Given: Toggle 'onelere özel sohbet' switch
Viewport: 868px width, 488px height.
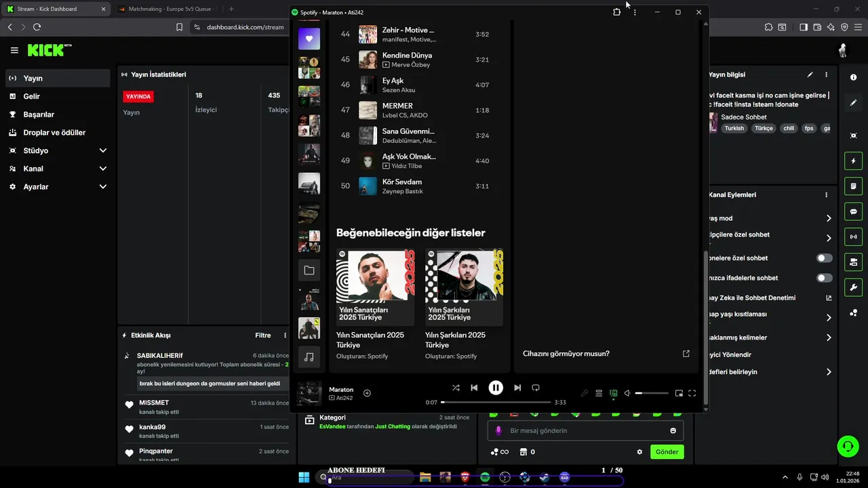Looking at the screenshot, I should click(x=825, y=258).
